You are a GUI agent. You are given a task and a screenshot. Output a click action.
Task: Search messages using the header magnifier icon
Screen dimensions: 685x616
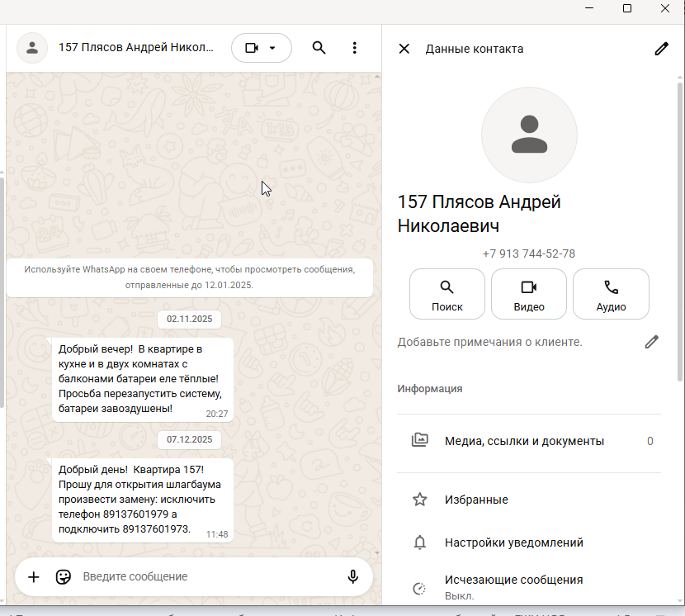[319, 48]
